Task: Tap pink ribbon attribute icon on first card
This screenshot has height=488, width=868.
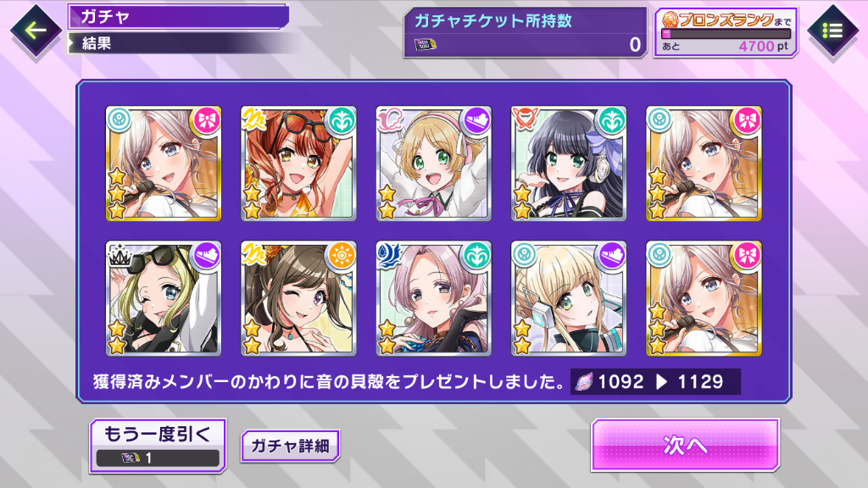Action: 207,120
